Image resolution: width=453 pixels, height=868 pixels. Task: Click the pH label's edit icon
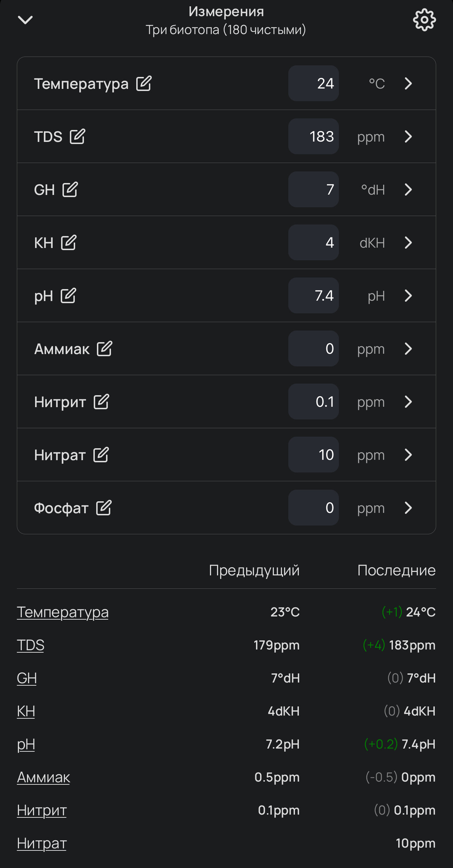point(68,296)
